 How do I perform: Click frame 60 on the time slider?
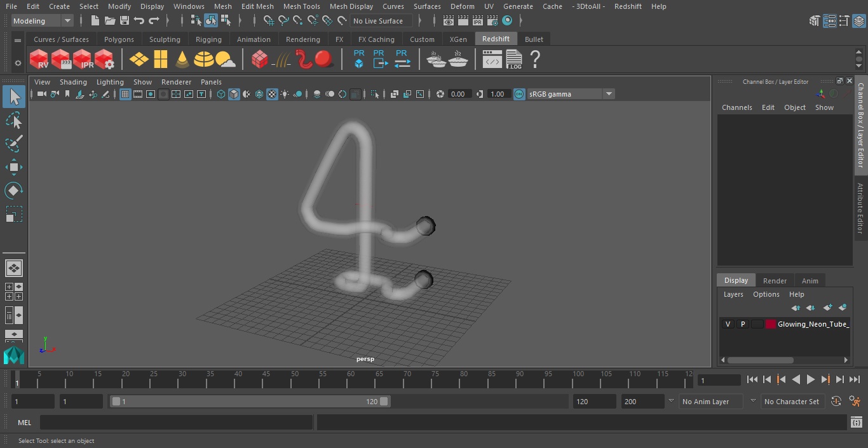pyautogui.click(x=350, y=379)
